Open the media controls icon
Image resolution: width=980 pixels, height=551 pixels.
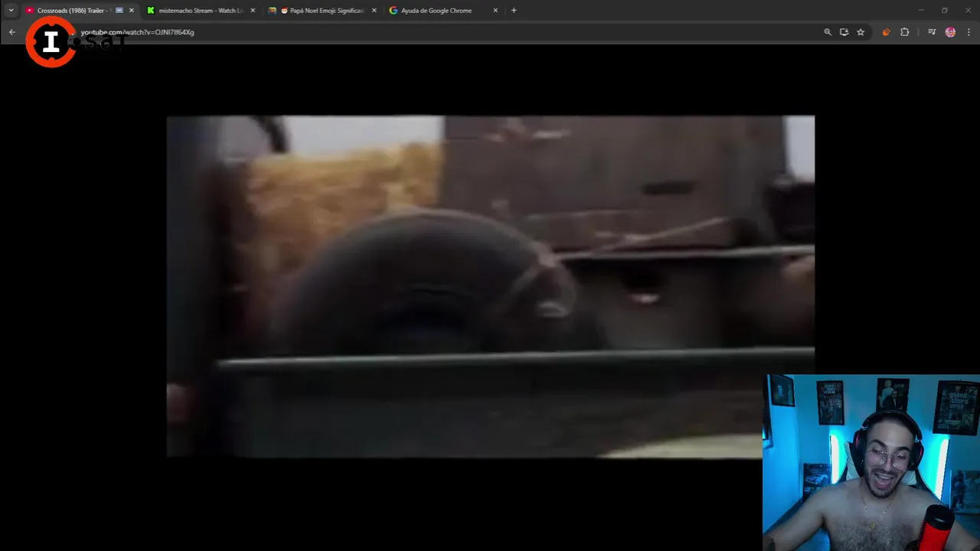click(931, 32)
